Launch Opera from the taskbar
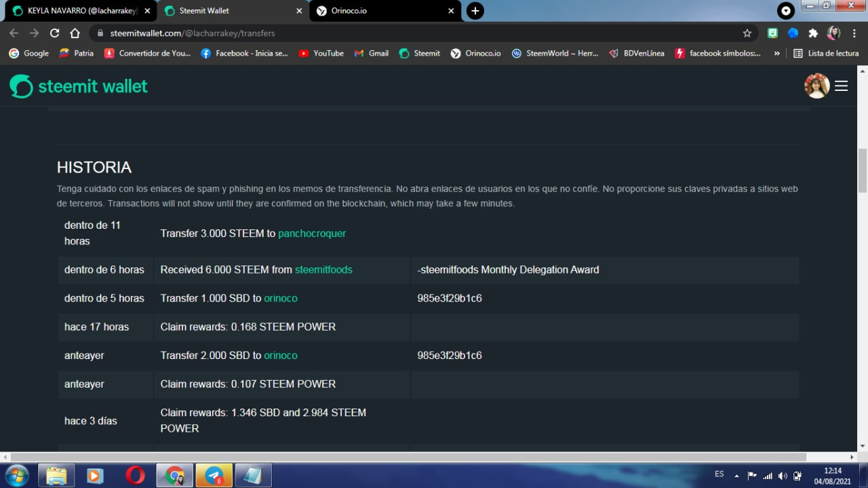This screenshot has height=488, width=868. [x=135, y=475]
